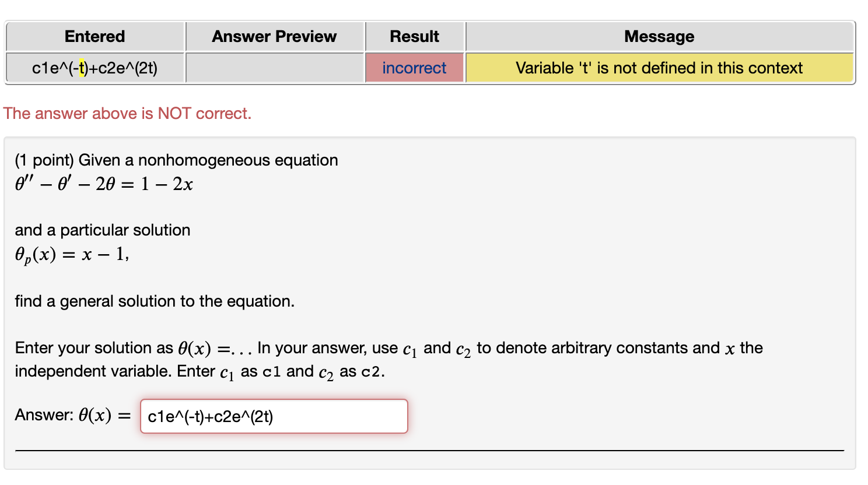The image size is (868, 485).
Task: Click the Variable 't' not defined message
Action: coord(659,68)
